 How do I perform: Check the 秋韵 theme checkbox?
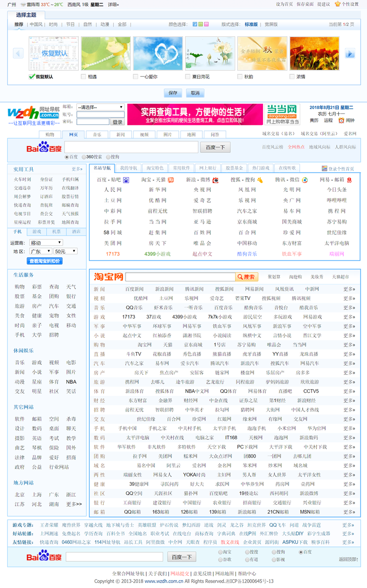coord(240,76)
